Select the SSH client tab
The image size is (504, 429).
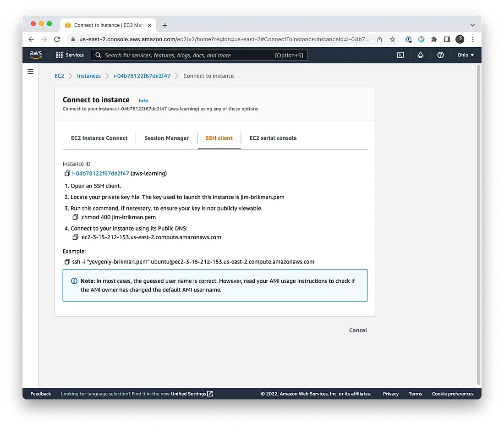[x=219, y=138]
